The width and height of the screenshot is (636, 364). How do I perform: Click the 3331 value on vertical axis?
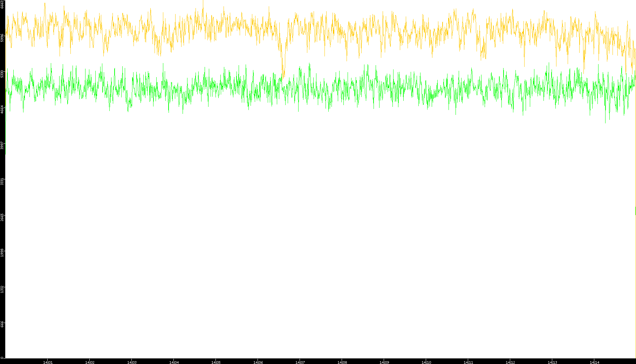point(2,181)
